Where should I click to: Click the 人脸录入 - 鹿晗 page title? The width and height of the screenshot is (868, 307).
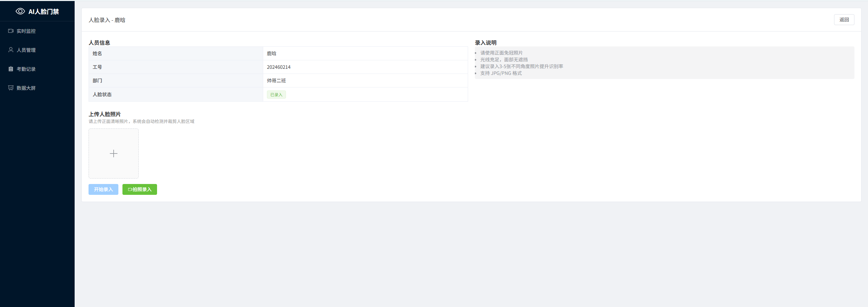click(107, 20)
